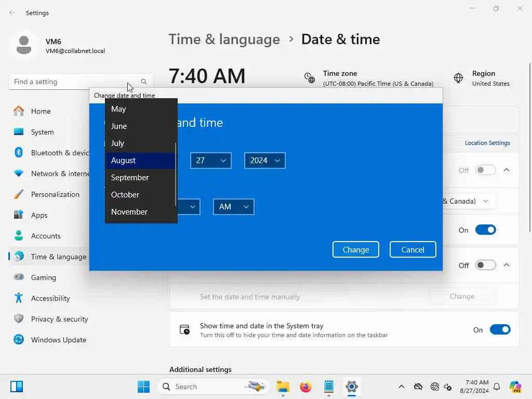Click the Change button in dialog
The image size is (532, 399).
(355, 249)
